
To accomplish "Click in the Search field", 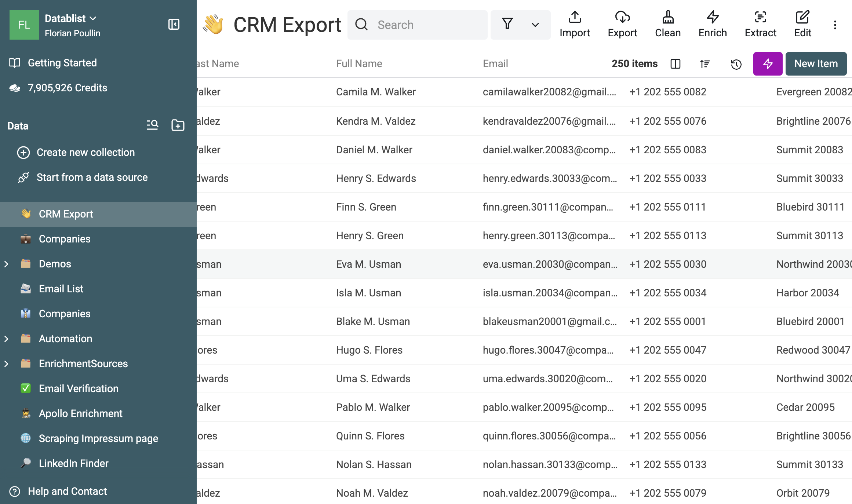I will [x=418, y=25].
